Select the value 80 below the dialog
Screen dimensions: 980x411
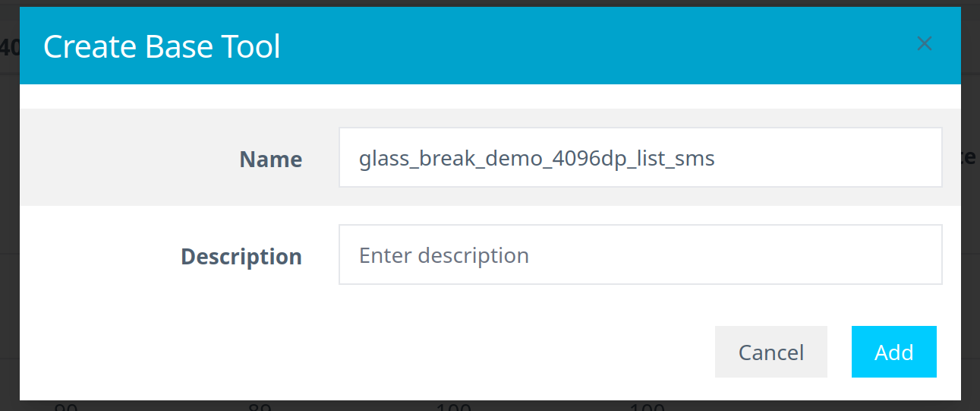tap(260, 407)
